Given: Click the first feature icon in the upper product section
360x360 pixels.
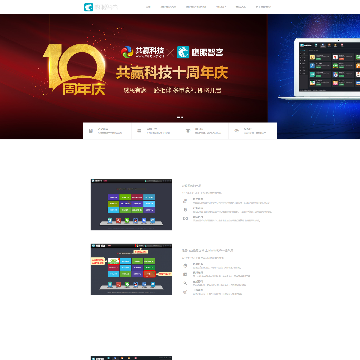Looking at the screenshot, I should point(185,201).
